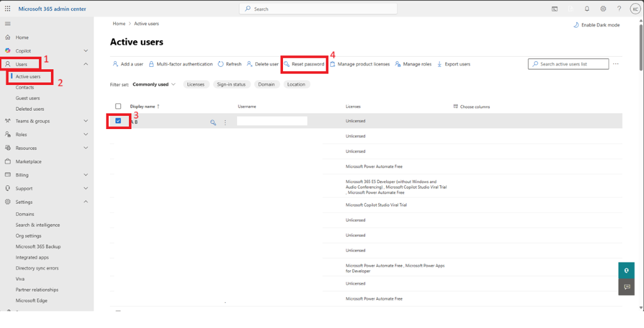Click the Copilot icon in sidebar
Screen dimensions: 644x328
[8, 50]
